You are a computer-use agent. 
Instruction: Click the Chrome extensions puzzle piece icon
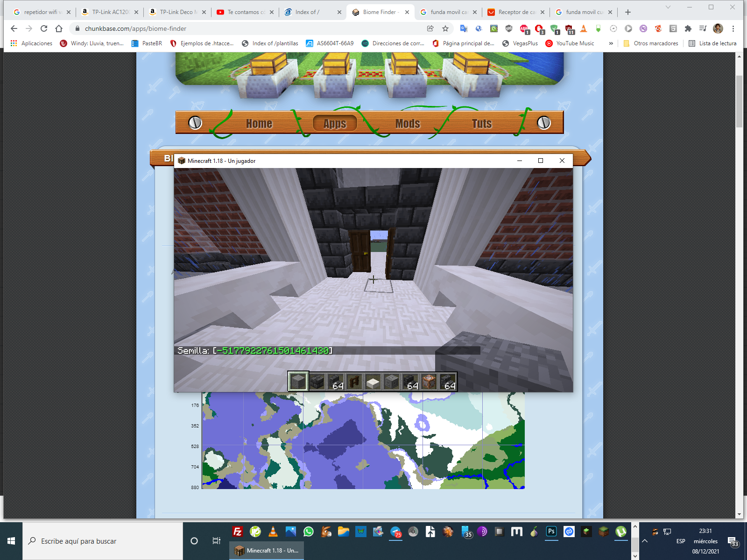click(688, 28)
